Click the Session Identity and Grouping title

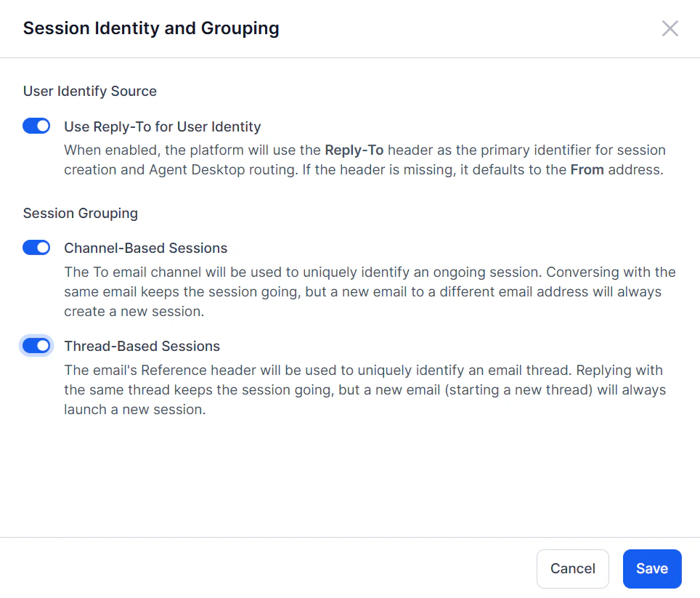[x=151, y=28]
